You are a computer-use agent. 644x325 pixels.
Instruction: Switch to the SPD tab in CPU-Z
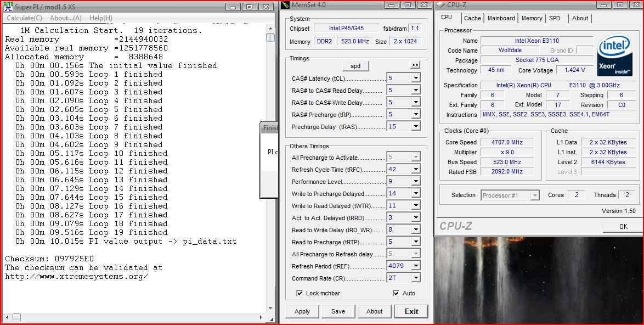(x=555, y=18)
